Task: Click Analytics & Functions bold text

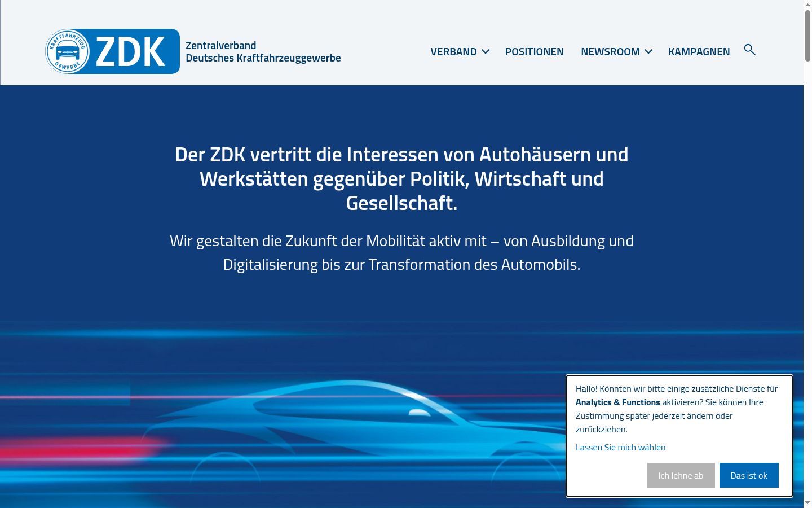Action: tap(617, 402)
